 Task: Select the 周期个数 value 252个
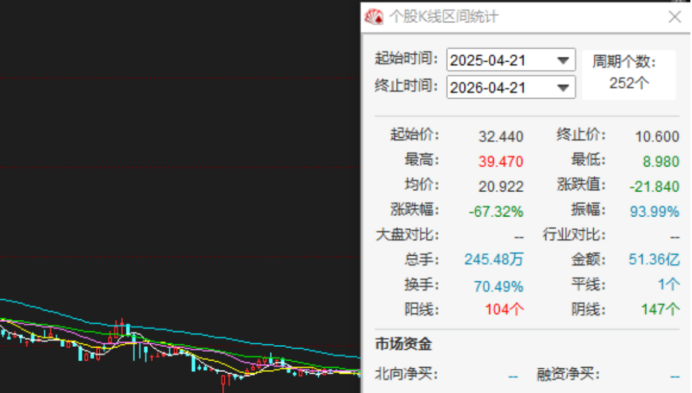click(629, 83)
